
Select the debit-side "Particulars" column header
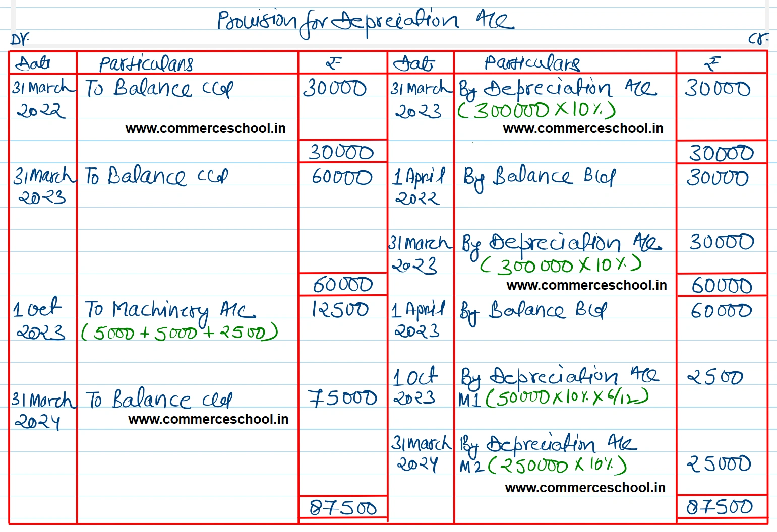[x=146, y=63]
